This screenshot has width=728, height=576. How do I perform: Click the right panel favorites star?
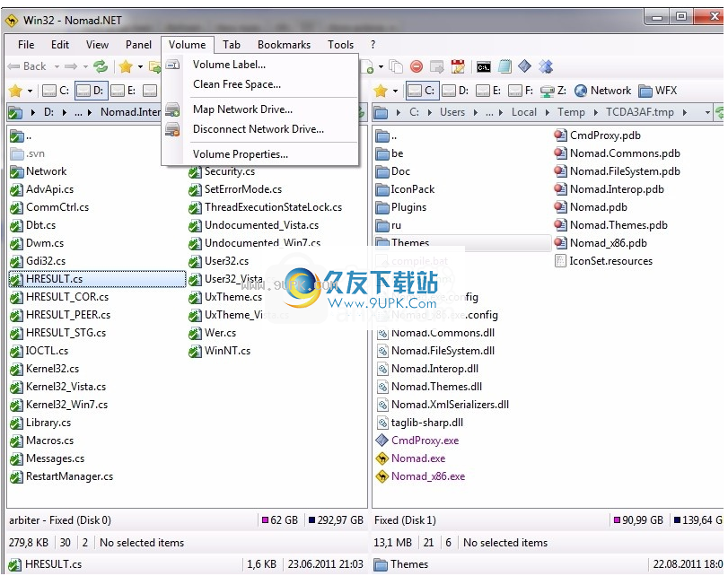point(381,91)
